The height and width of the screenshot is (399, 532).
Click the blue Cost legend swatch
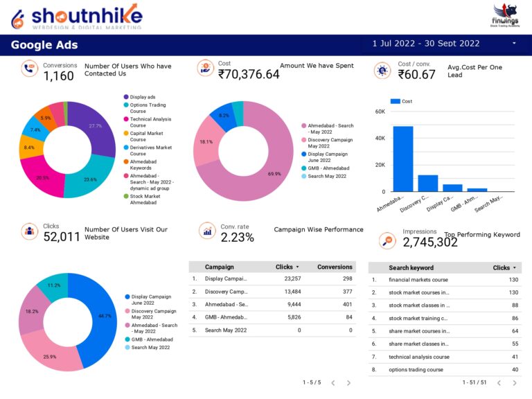tap(396, 101)
